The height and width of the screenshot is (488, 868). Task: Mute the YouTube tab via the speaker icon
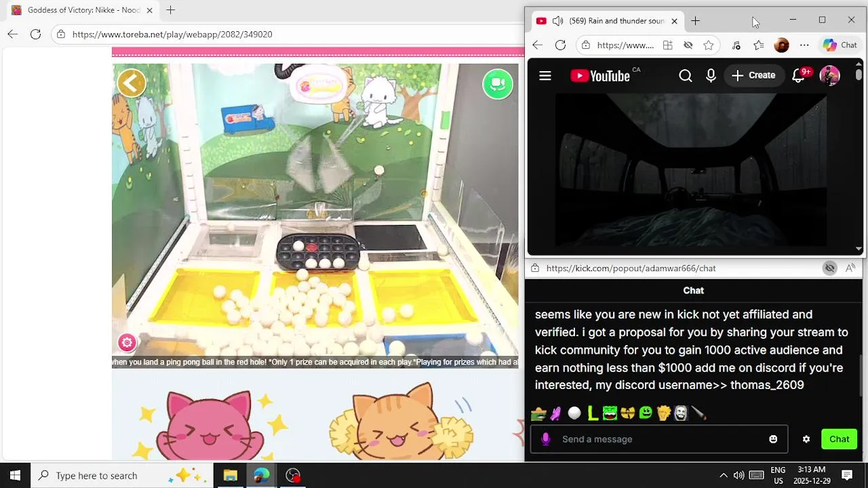(x=557, y=21)
